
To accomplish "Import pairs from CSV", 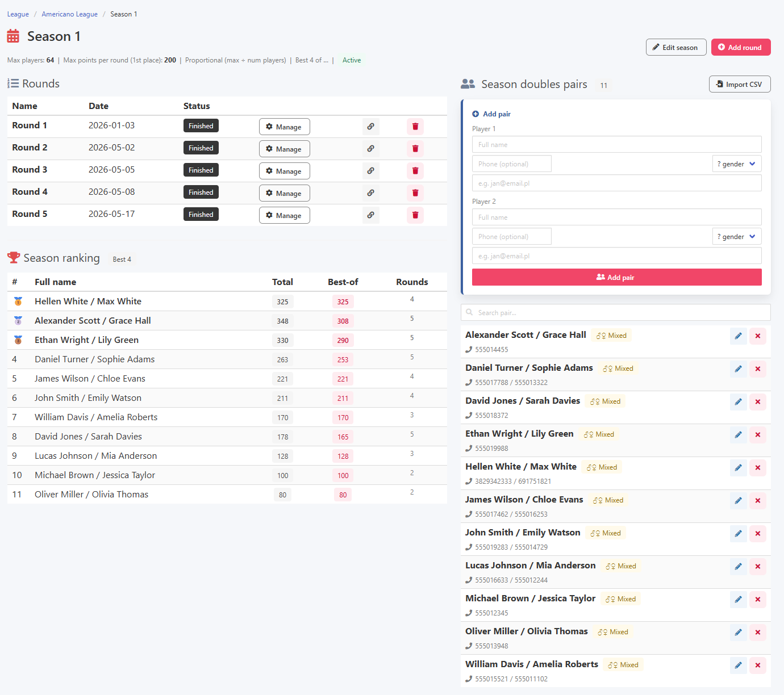I will tap(740, 84).
